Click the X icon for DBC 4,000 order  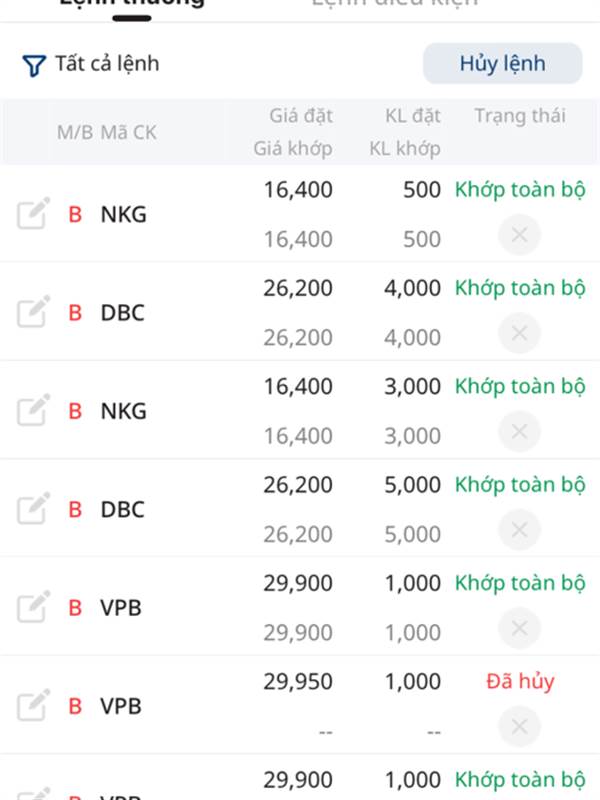pos(519,333)
